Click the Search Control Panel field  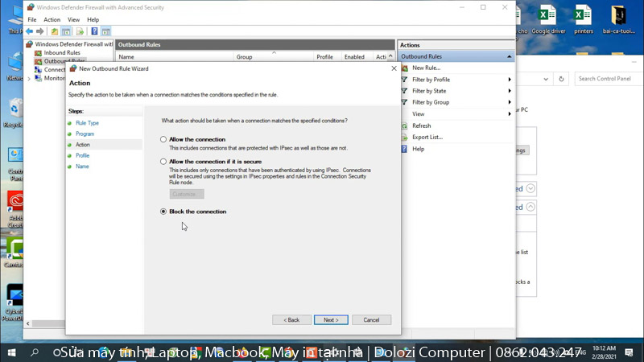(608, 79)
